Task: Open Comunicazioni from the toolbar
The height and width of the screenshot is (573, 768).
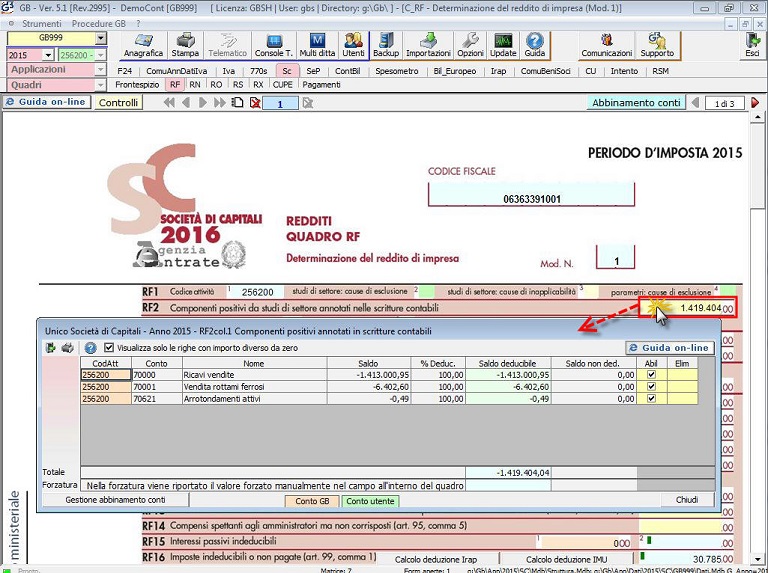Action: [606, 45]
